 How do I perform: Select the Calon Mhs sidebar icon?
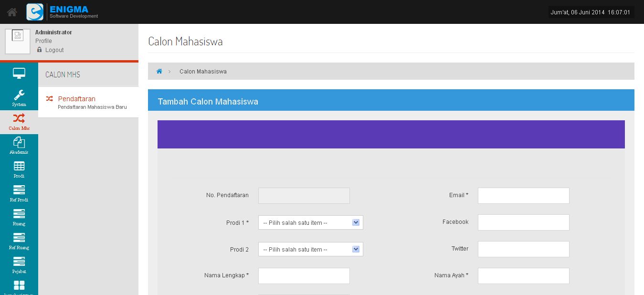pos(19,122)
